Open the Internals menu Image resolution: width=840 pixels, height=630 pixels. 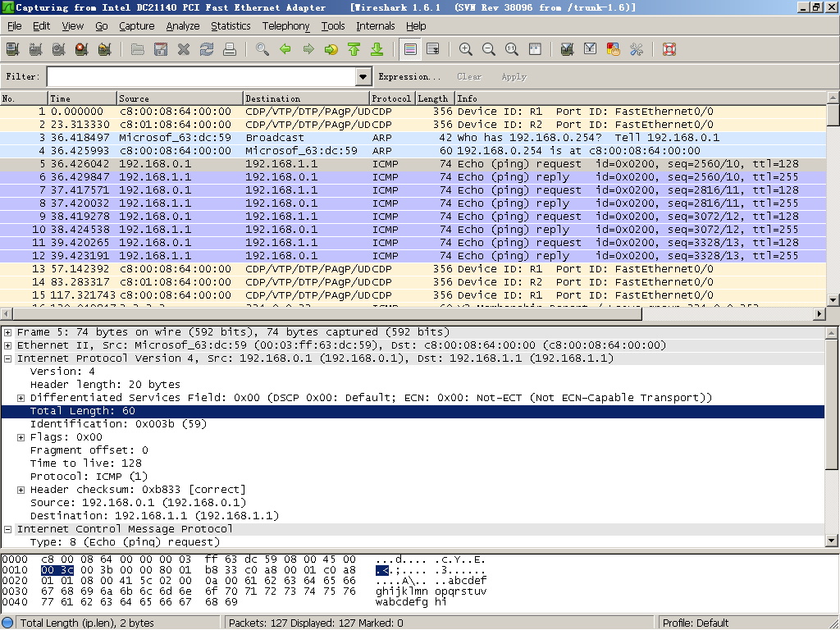[376, 25]
